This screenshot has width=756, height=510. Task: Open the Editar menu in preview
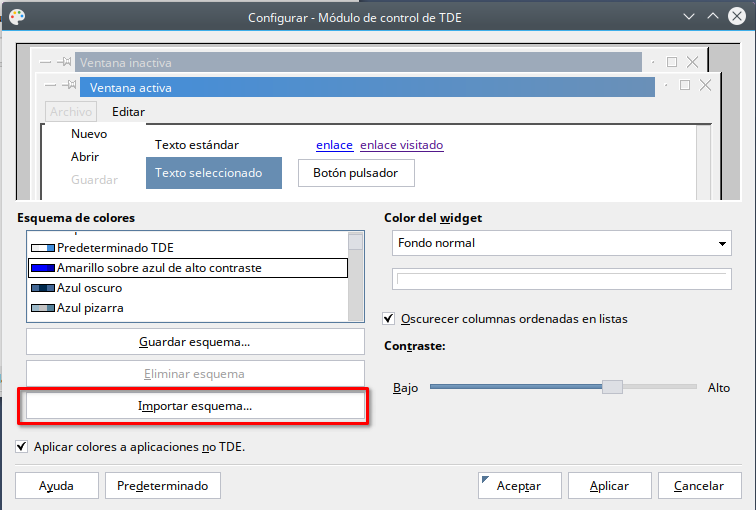[x=128, y=112]
